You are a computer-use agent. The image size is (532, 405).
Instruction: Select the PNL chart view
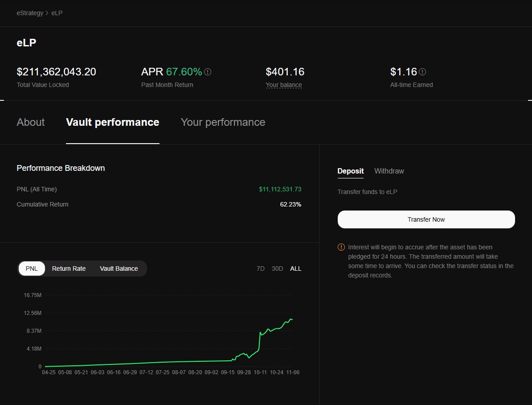click(31, 269)
